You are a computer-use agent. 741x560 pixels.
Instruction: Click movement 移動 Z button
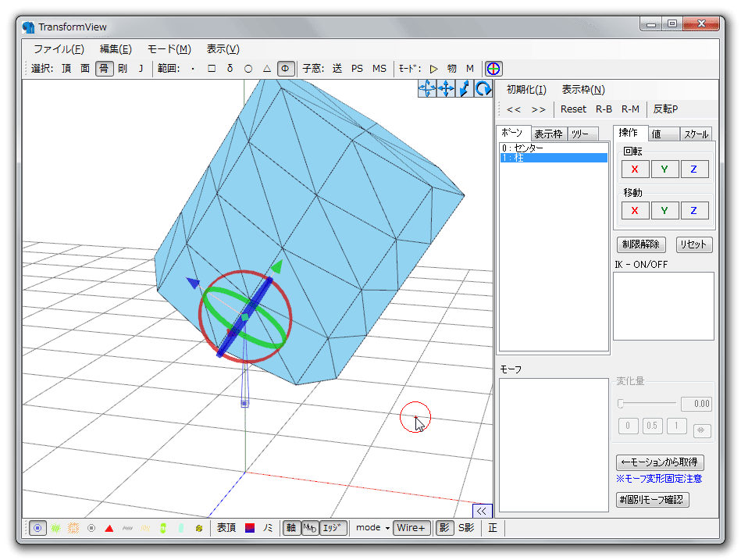point(694,211)
